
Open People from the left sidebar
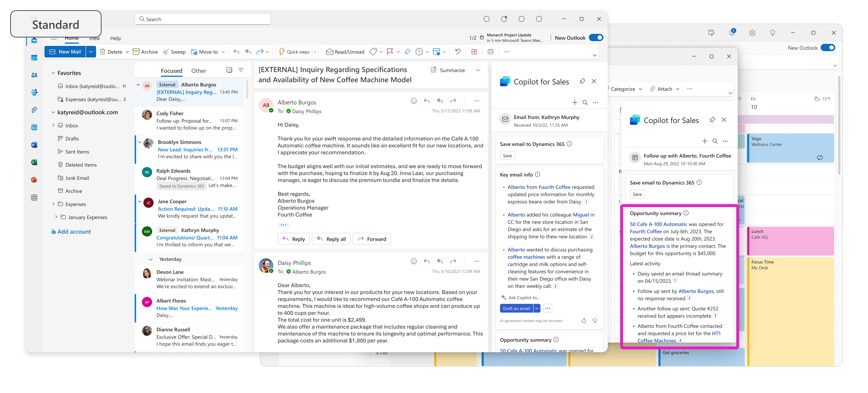click(x=34, y=75)
